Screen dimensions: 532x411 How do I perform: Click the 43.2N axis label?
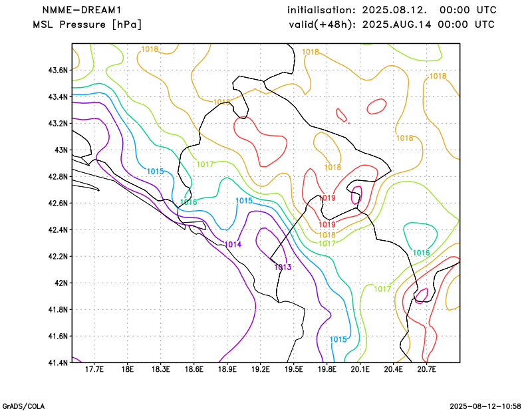coord(58,124)
